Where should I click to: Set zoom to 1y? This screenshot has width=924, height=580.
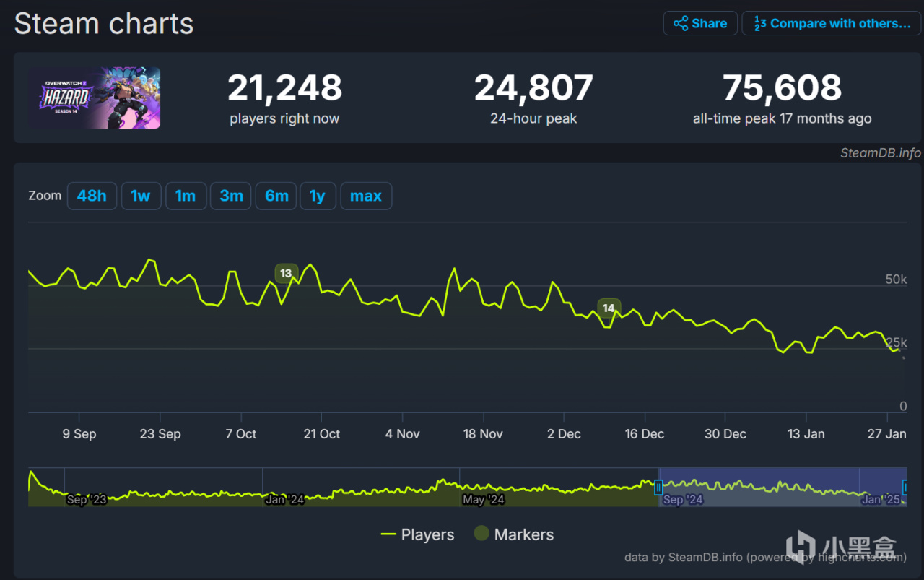click(318, 196)
